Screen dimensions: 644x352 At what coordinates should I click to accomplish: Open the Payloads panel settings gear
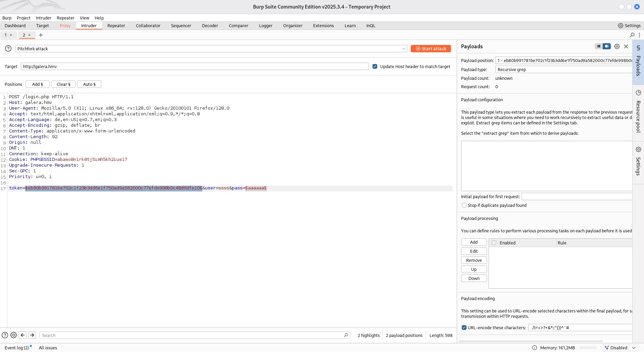click(617, 46)
